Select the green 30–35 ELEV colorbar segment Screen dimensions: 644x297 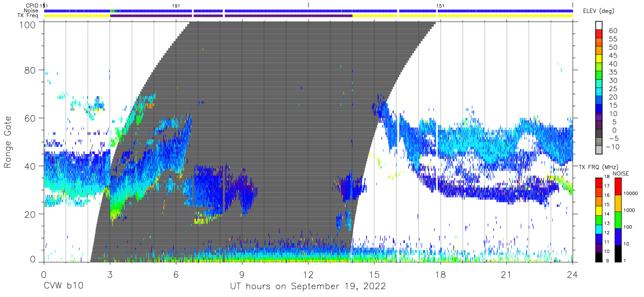coord(598,76)
